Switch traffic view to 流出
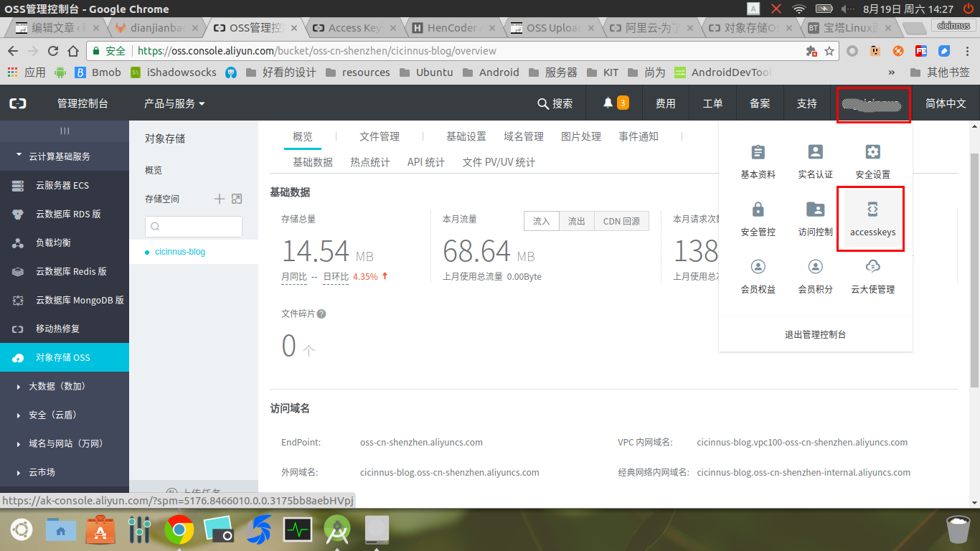The image size is (980, 551). [x=577, y=221]
